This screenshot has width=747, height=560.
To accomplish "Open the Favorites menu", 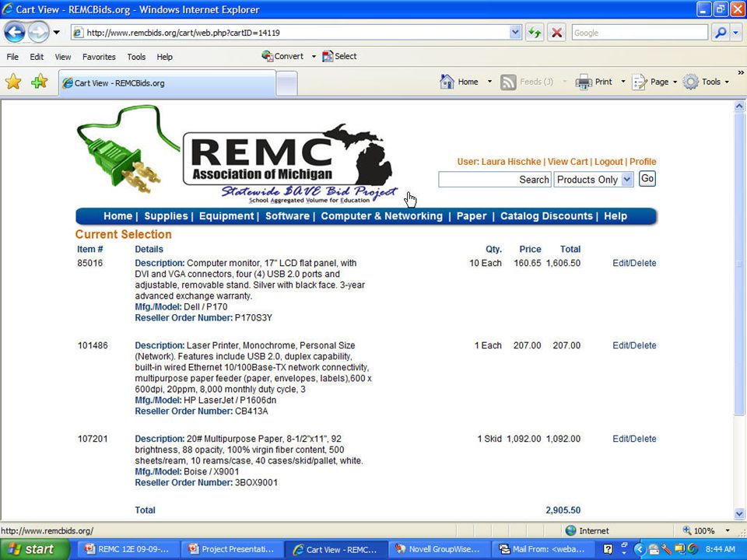I will pos(99,57).
